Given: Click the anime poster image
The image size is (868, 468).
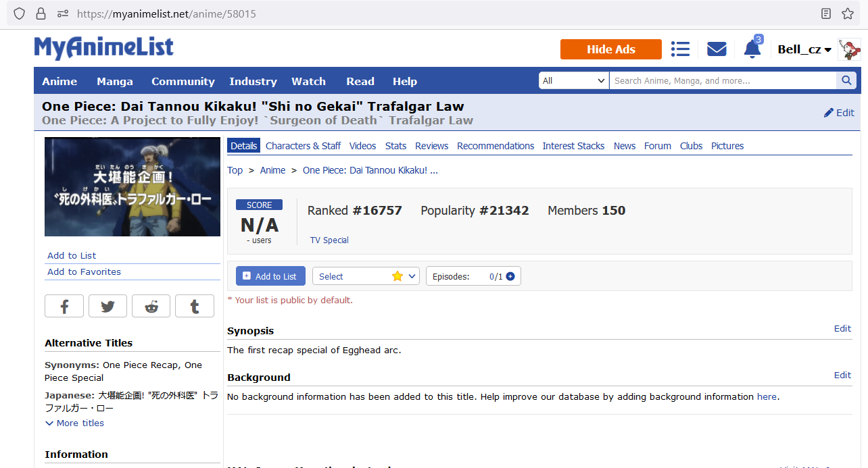Looking at the screenshot, I should (132, 187).
